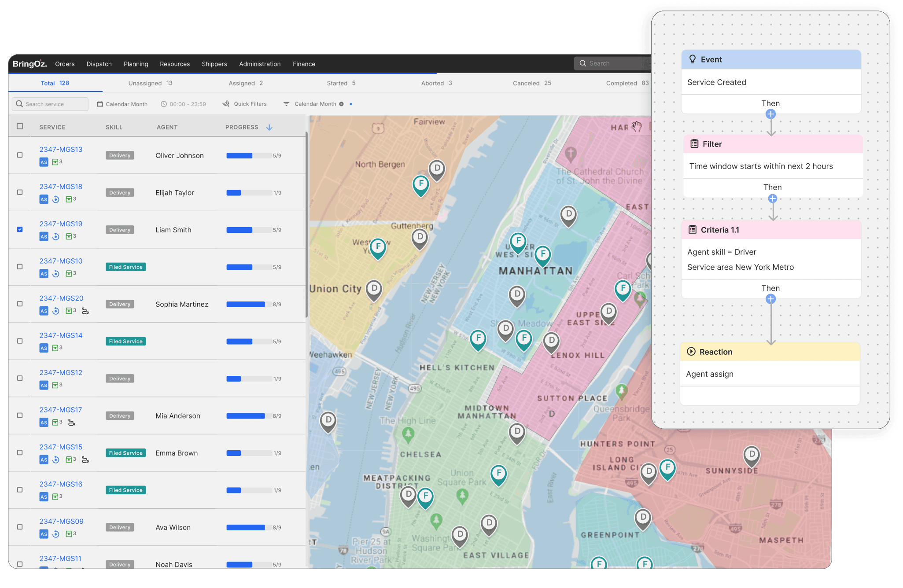903x588 pixels.
Task: Click the Progress column sort arrow
Action: 269,127
